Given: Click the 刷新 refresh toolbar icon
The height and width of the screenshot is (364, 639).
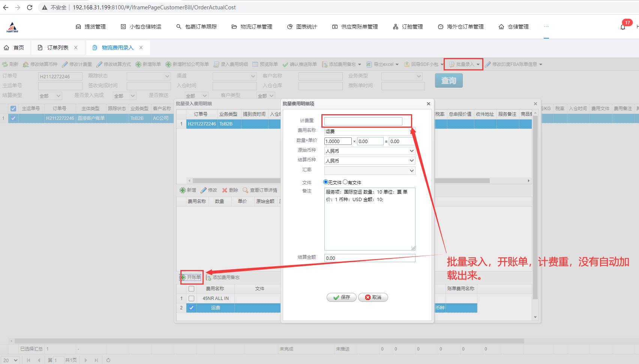Looking at the screenshot, I should (x=5, y=64).
